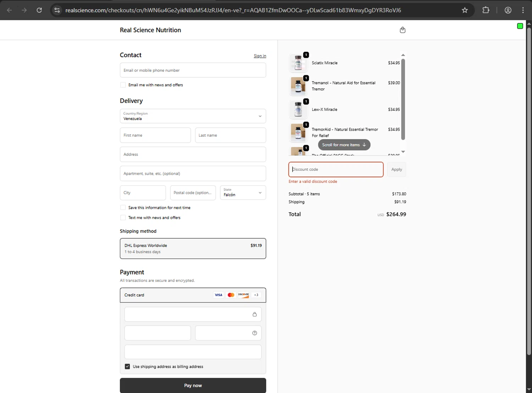Click the browser forward arrow

pyautogui.click(x=24, y=10)
